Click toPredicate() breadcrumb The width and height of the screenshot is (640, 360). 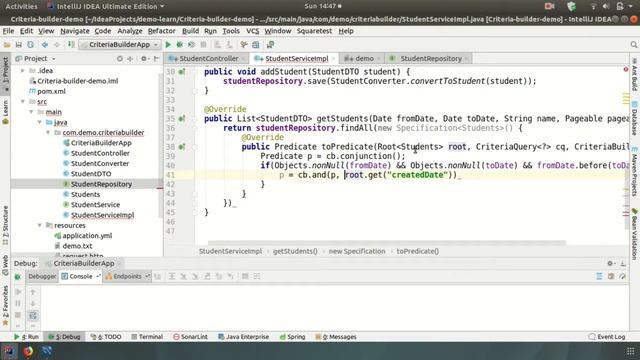(x=418, y=251)
